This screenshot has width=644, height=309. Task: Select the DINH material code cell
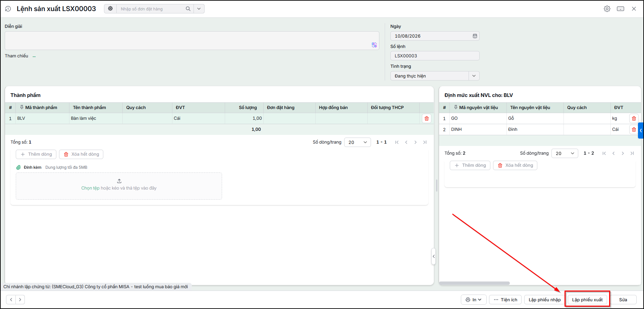pos(478,130)
